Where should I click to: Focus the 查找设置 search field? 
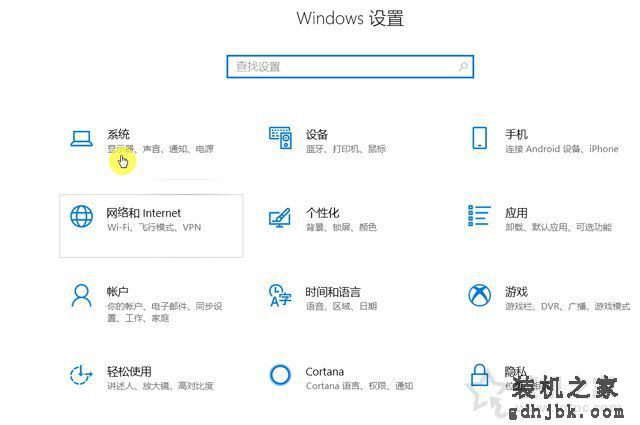click(350, 67)
